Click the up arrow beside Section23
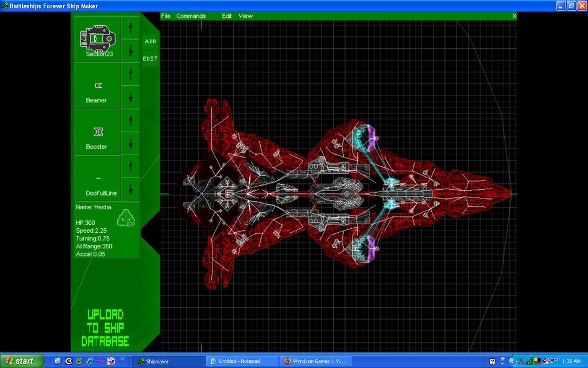The image size is (588, 368). coord(131,28)
